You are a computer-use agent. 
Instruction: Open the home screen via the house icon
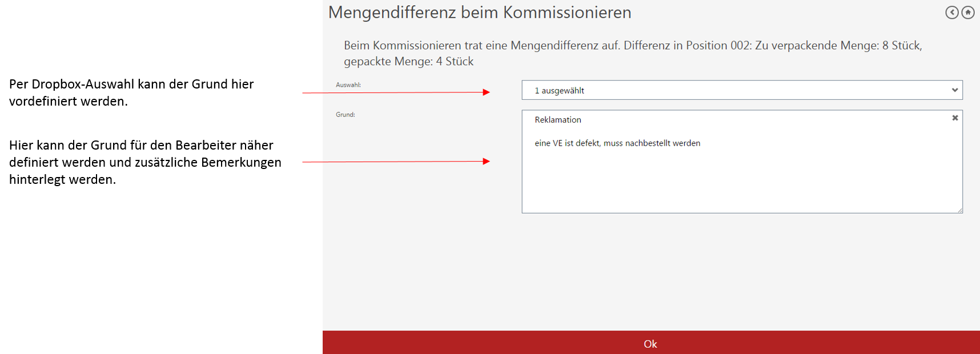coord(968,13)
